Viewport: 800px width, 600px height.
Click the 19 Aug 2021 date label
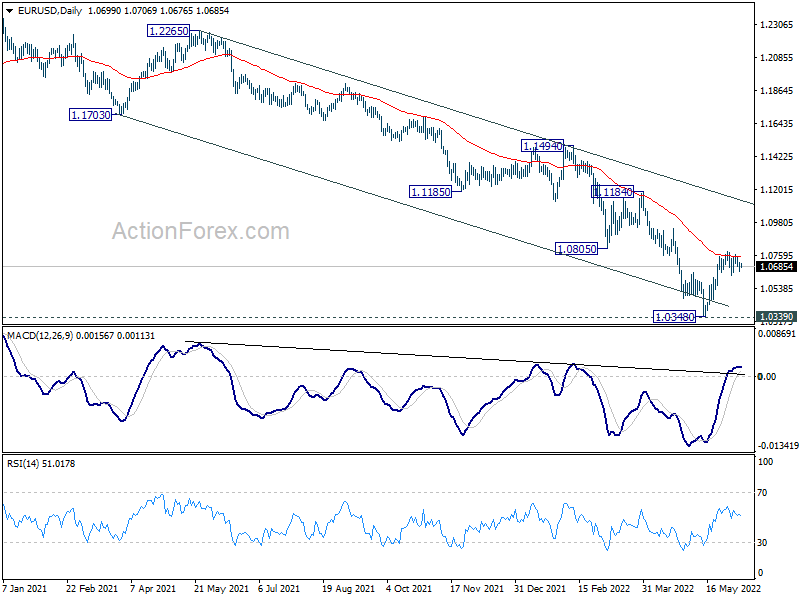tap(348, 589)
